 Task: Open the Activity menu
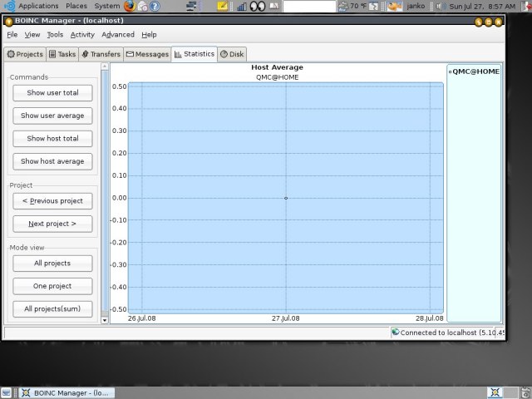(x=82, y=35)
